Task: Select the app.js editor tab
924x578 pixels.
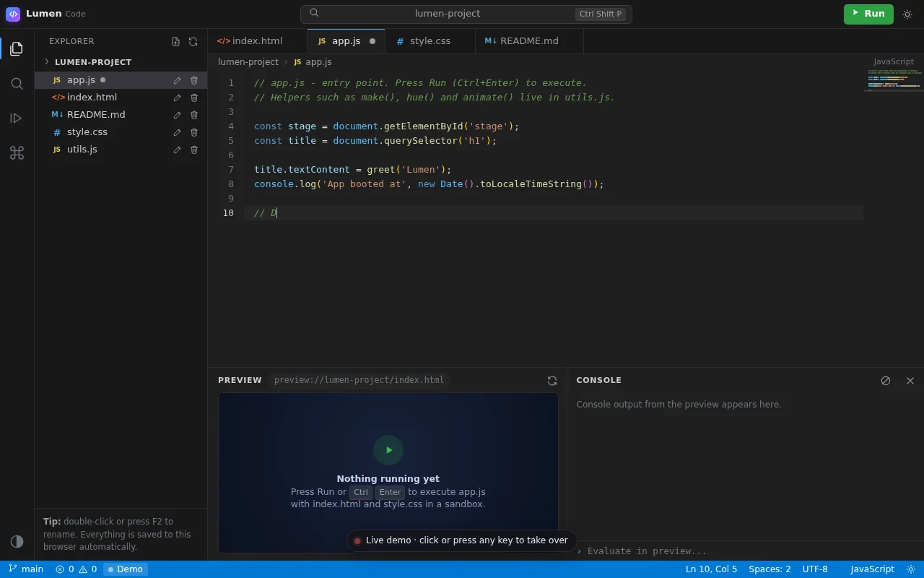Action: [x=346, y=41]
